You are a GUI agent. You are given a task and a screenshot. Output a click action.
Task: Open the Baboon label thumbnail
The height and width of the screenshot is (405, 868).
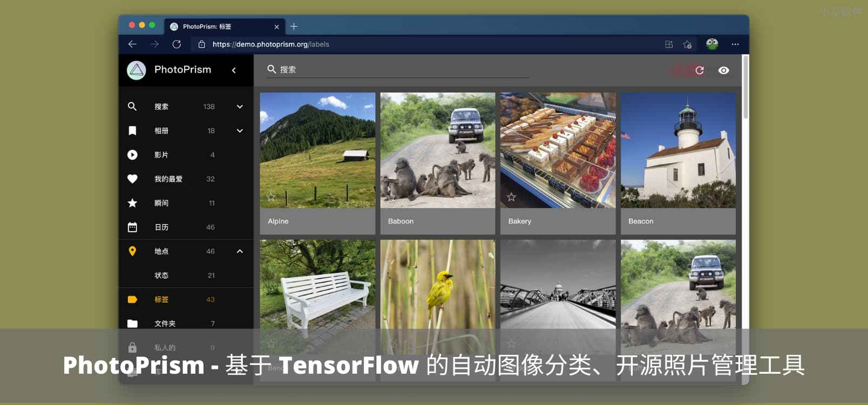(x=438, y=150)
